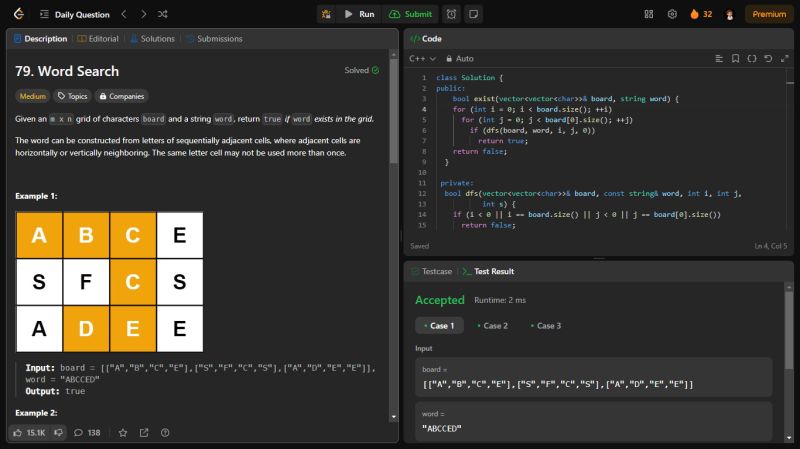Screen dimensions: 800x449
Task: Open the layout grid icon
Action: (649, 14)
